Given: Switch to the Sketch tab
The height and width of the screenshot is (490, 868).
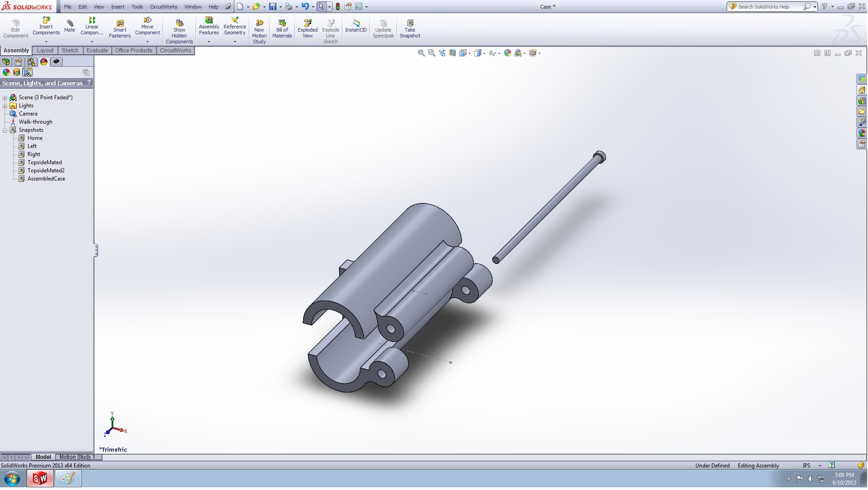Looking at the screenshot, I should click(x=70, y=51).
